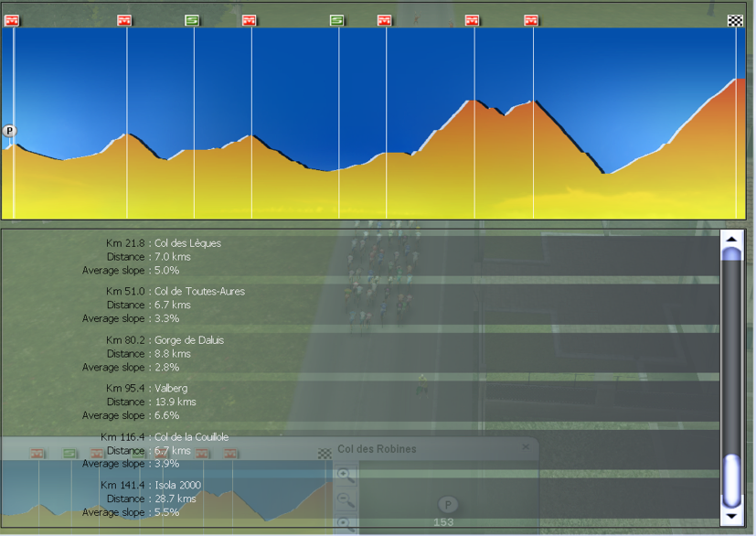The image size is (756, 536).
Task: Select the red mountain marker between both sprint markers
Action: click(x=250, y=20)
